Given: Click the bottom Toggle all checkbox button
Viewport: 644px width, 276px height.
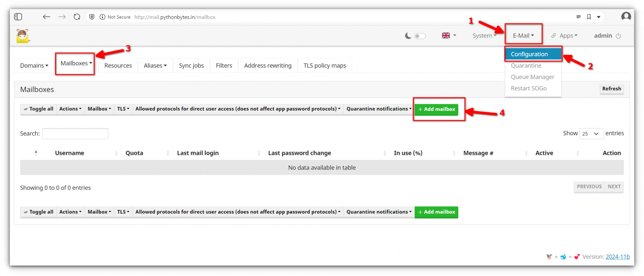Looking at the screenshot, I should 38,212.
